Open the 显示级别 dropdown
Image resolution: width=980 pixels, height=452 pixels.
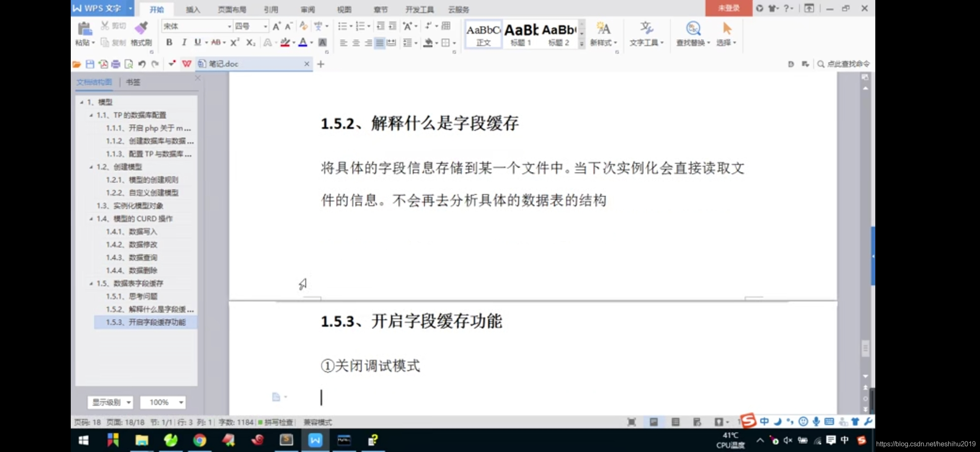(x=111, y=402)
